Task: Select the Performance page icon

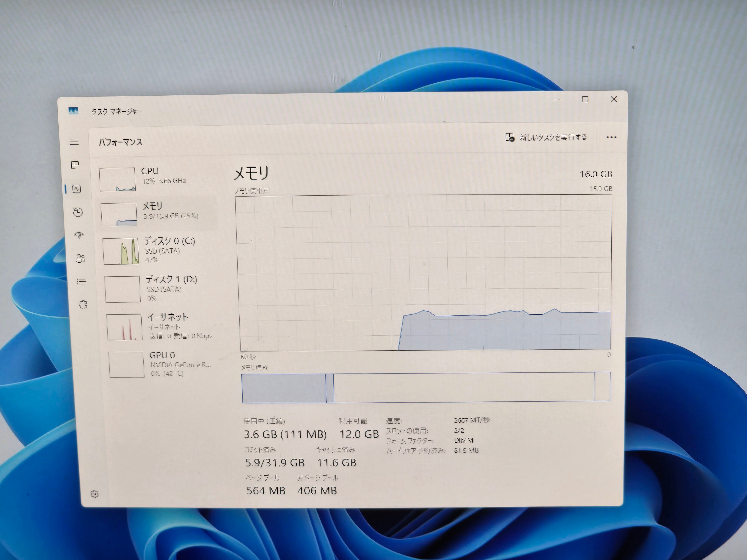Action: tap(77, 189)
